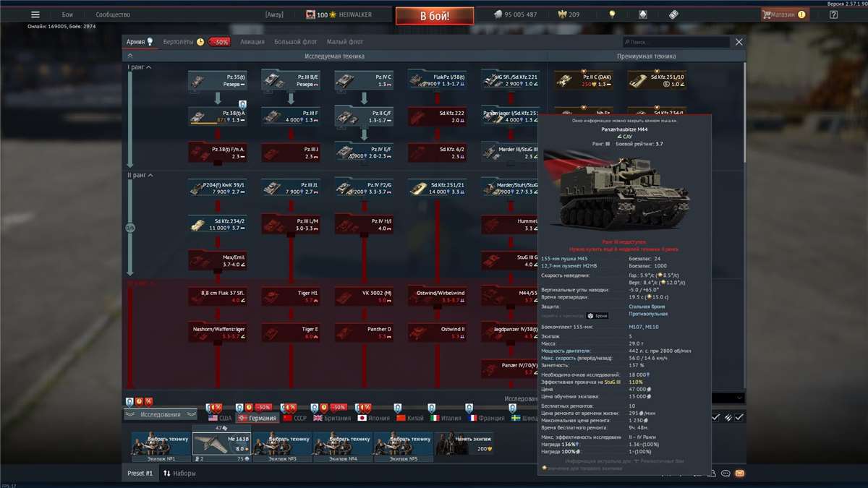Select the Япония nation tab
This screenshot has height=488, width=868.
[x=373, y=418]
